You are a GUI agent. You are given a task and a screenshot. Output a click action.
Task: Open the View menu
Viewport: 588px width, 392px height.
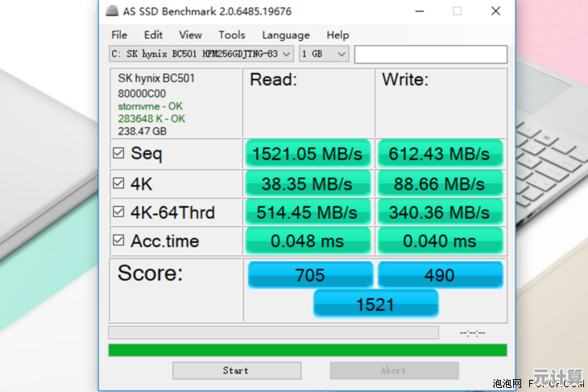point(190,35)
